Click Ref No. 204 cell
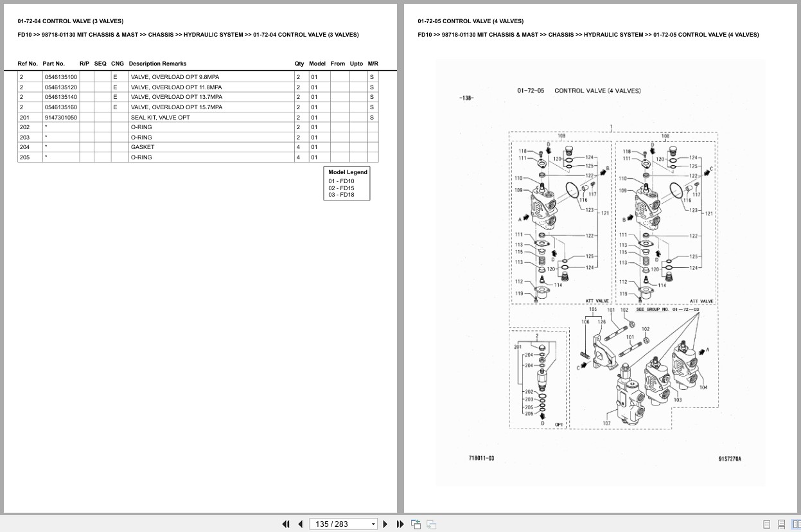The width and height of the screenshot is (801, 532). [30, 147]
